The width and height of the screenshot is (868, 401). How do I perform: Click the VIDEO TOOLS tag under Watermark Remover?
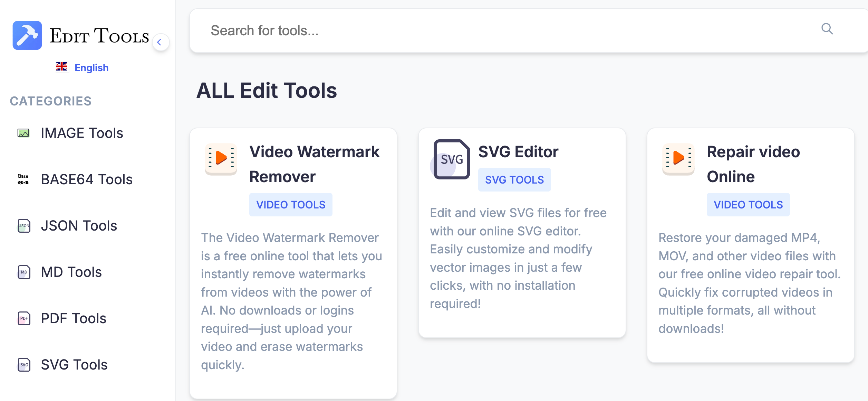pos(291,205)
